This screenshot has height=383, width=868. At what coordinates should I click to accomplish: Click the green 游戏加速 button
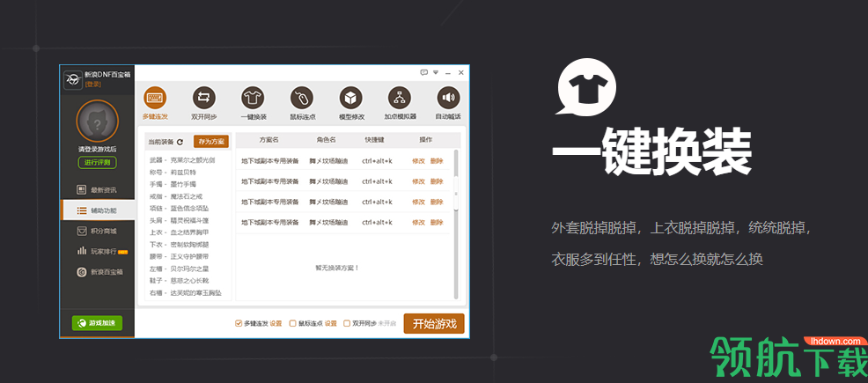click(x=97, y=322)
